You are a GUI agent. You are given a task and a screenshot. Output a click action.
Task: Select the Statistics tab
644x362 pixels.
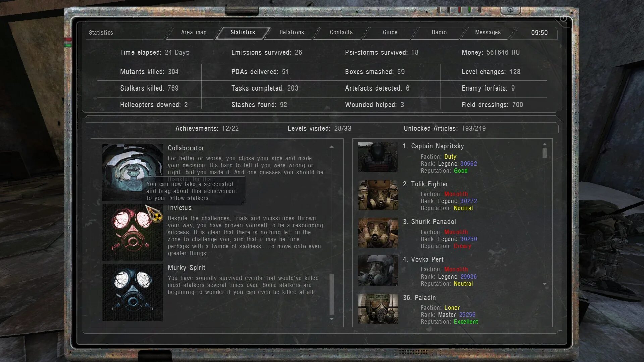pyautogui.click(x=243, y=33)
